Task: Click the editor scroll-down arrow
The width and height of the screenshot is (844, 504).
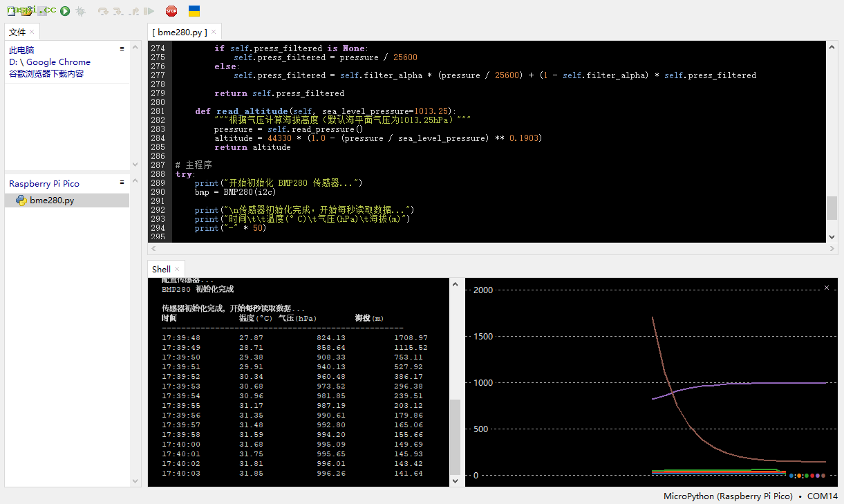Action: tap(832, 236)
